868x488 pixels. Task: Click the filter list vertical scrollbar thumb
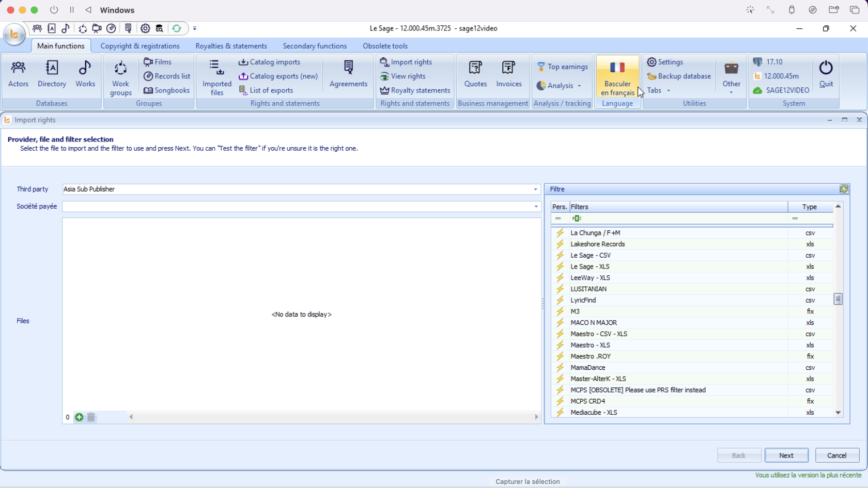tap(838, 299)
